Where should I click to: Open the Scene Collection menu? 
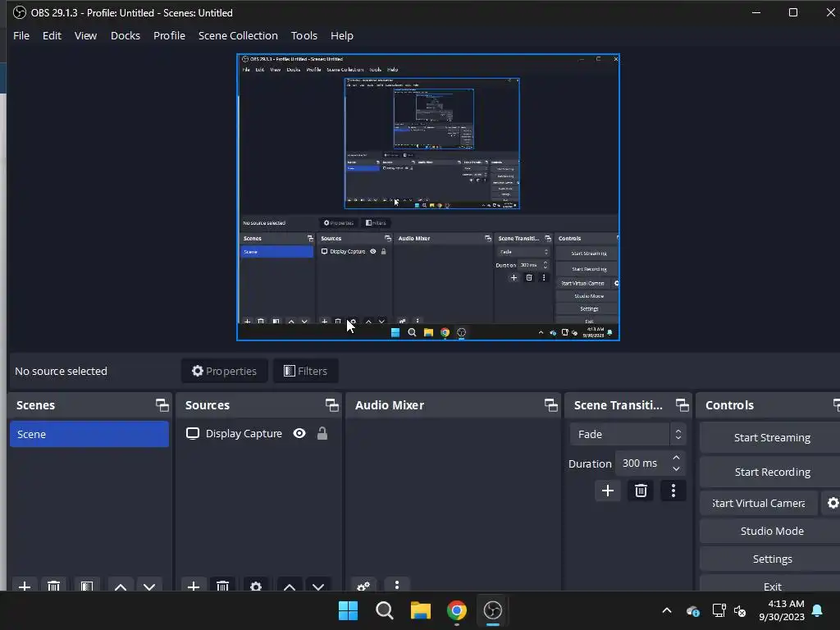coord(238,35)
